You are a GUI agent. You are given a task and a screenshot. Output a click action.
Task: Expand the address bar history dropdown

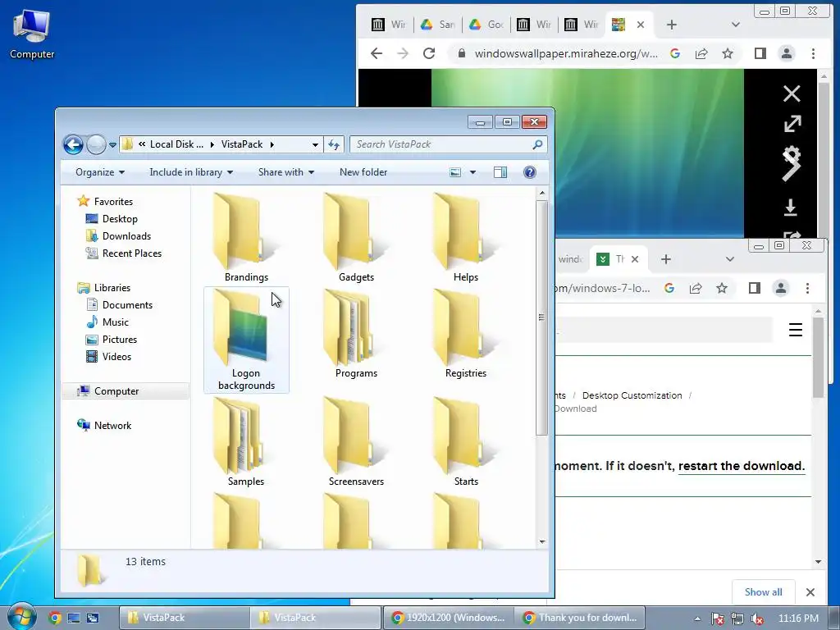pos(315,144)
